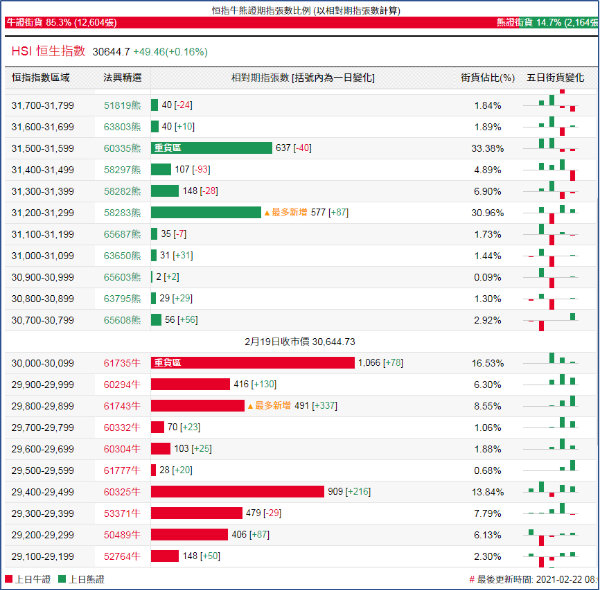This screenshot has width=600, height=590.
Task: Open bear warrant link 58282熊
Action: click(x=122, y=191)
